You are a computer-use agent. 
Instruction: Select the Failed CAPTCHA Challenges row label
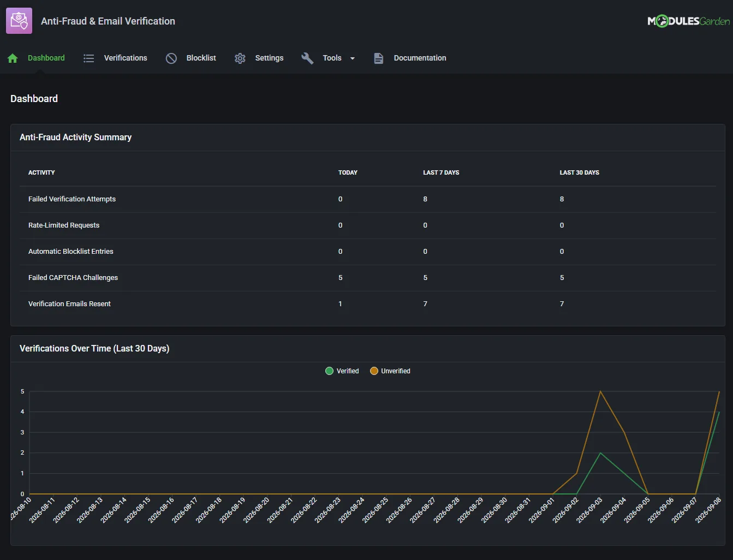pos(73,278)
